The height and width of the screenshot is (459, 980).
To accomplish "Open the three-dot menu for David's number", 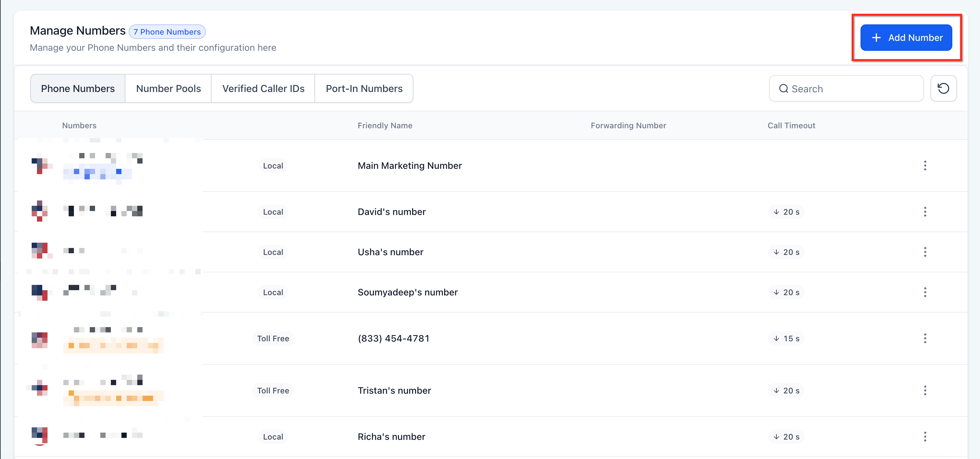I will tap(925, 212).
